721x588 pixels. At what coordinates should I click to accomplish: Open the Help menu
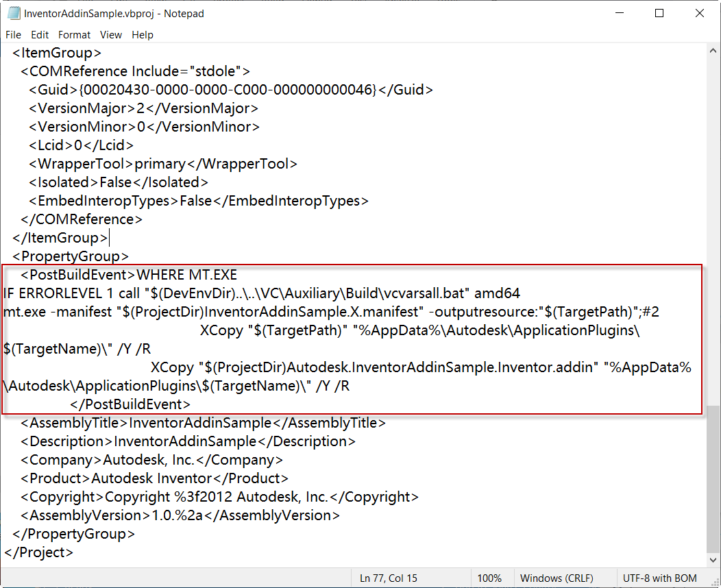(x=142, y=35)
